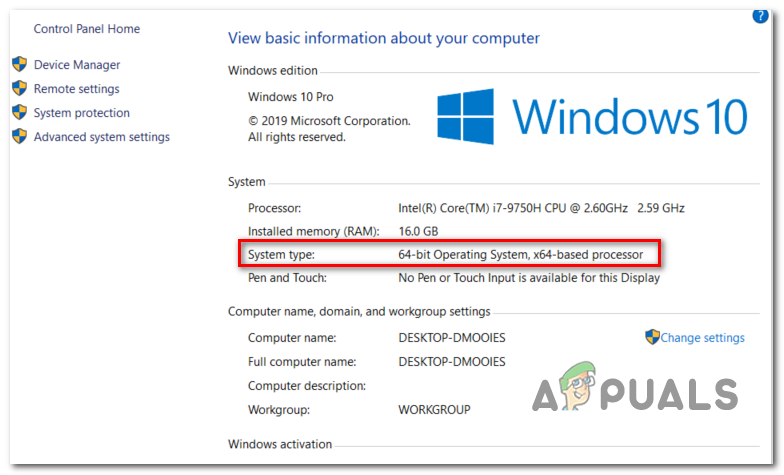Click the "View basic information about your computer" heading

click(384, 38)
